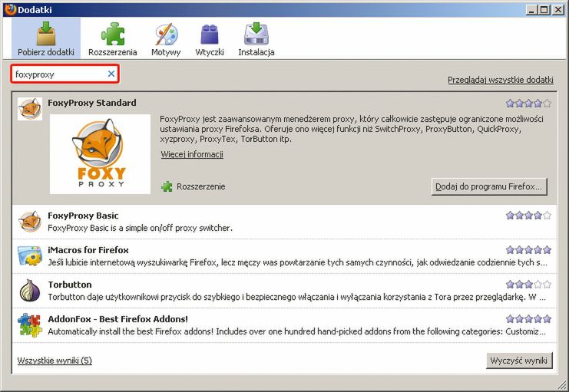Click the FoxyProxy Basic fox icon
Image resolution: width=569 pixels, height=392 pixels.
click(x=30, y=221)
